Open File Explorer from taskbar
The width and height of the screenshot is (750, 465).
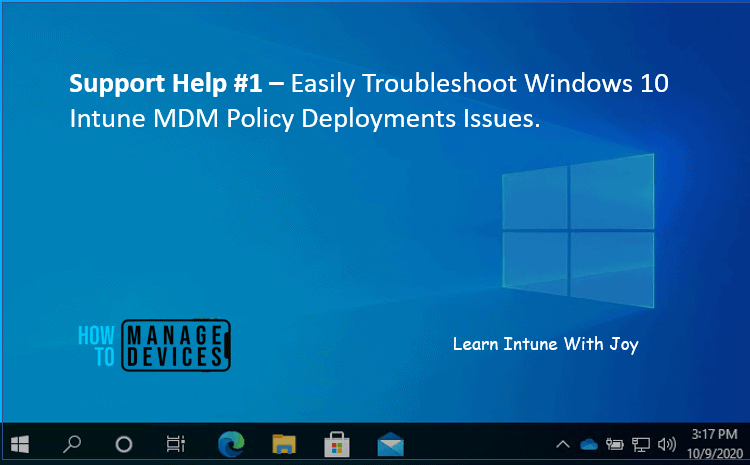284,444
